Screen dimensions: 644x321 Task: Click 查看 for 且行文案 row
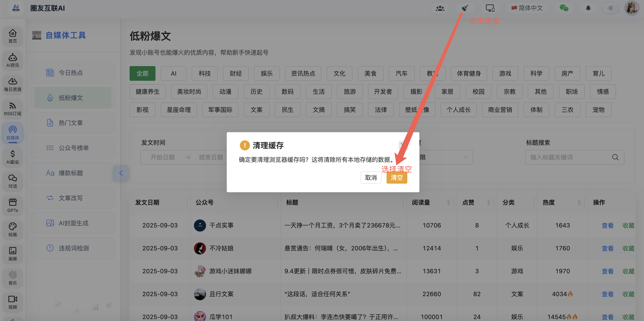click(x=608, y=294)
